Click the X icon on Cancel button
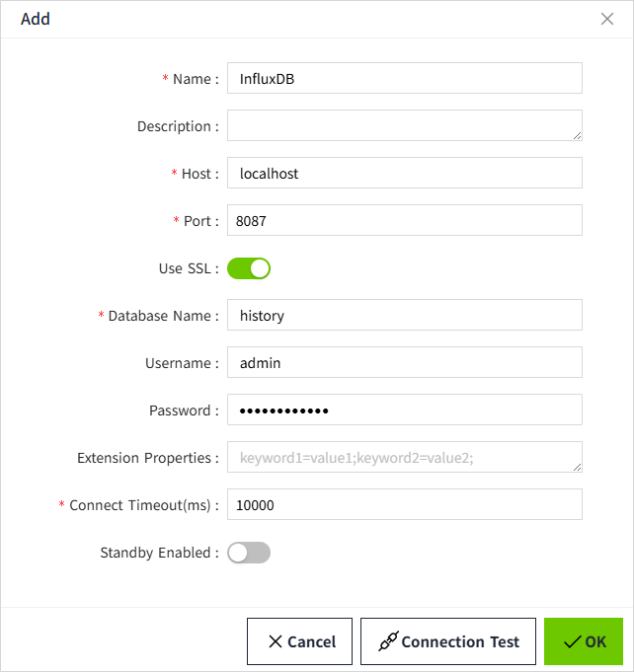This screenshot has width=634, height=672. point(276,642)
